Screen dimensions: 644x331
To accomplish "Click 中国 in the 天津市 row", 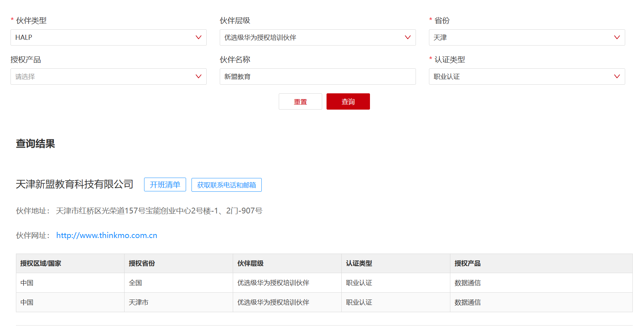I will click(x=27, y=302).
